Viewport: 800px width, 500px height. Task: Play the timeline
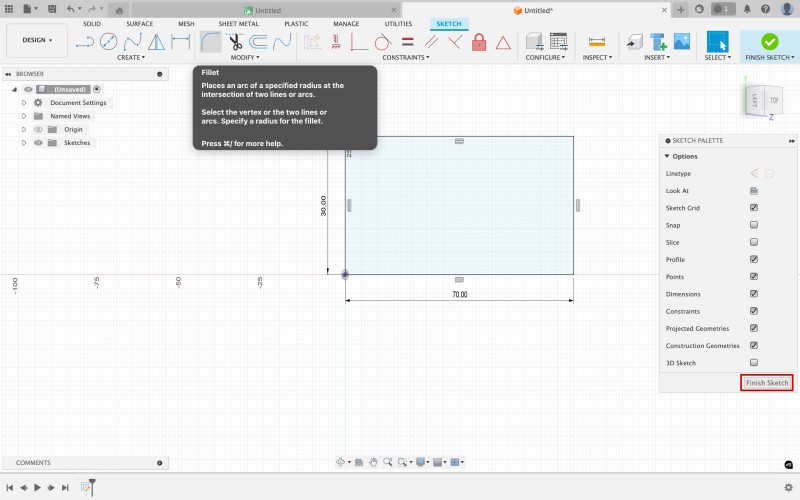tap(37, 488)
